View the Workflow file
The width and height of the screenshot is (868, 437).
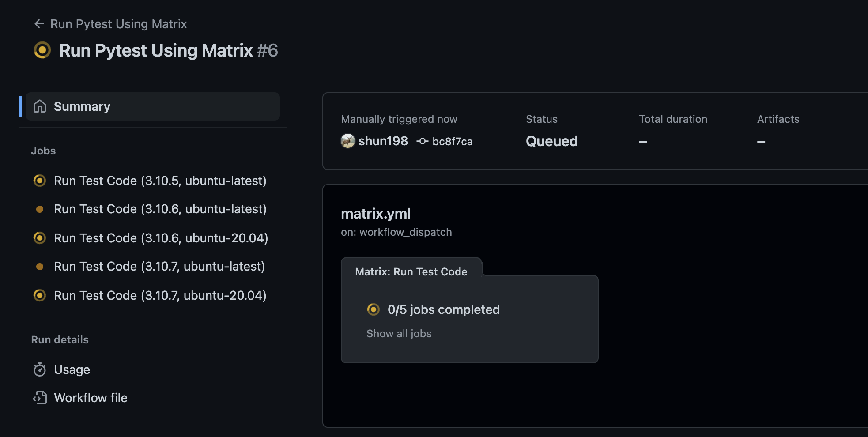[x=91, y=398]
